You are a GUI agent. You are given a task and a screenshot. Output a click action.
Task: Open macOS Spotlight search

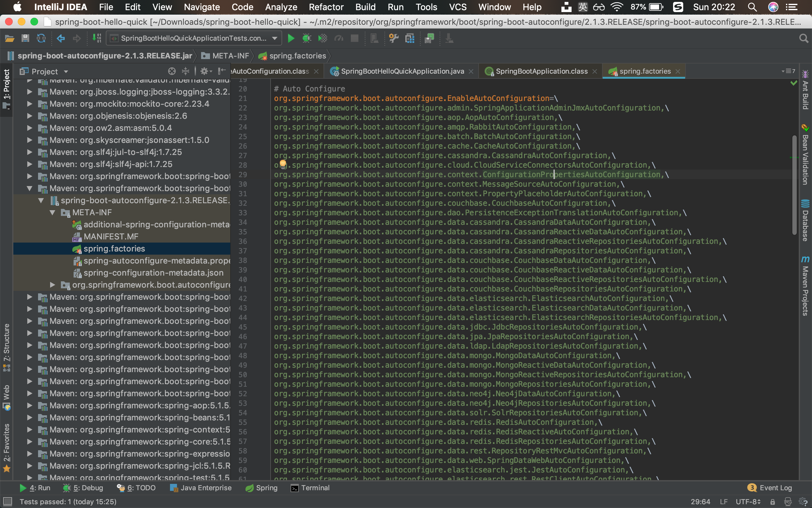(752, 7)
